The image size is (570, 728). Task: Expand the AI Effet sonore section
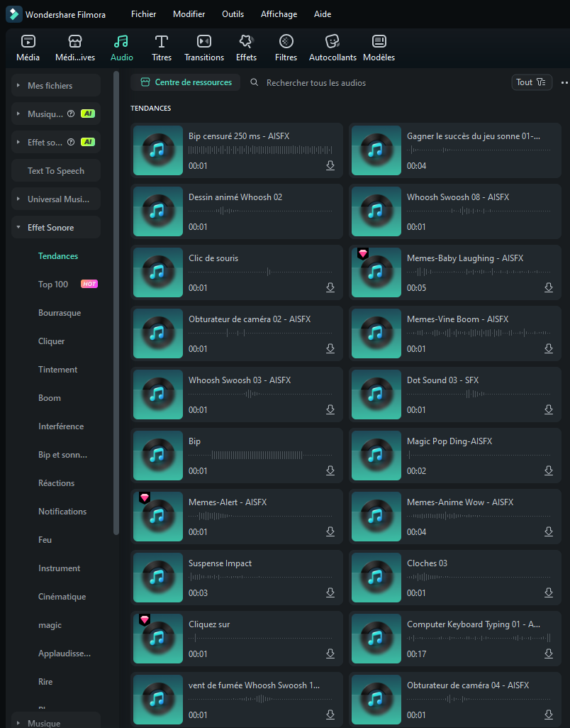pos(18,142)
